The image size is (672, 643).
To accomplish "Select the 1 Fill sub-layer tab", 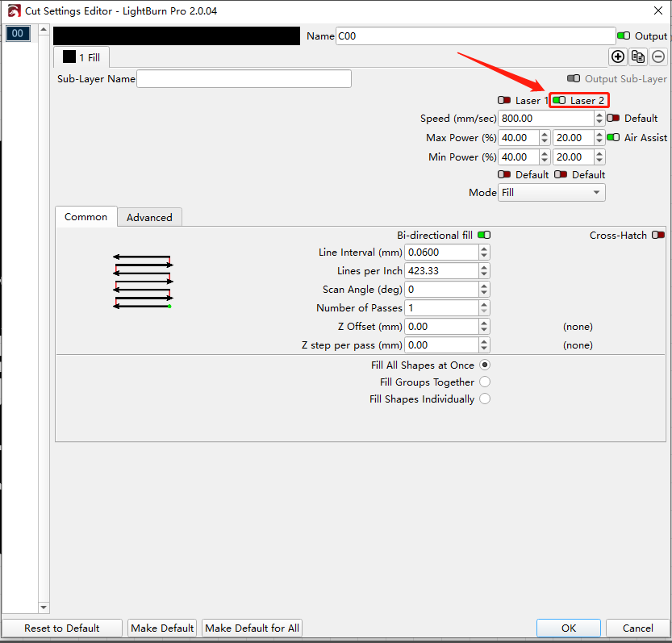I will click(x=81, y=57).
